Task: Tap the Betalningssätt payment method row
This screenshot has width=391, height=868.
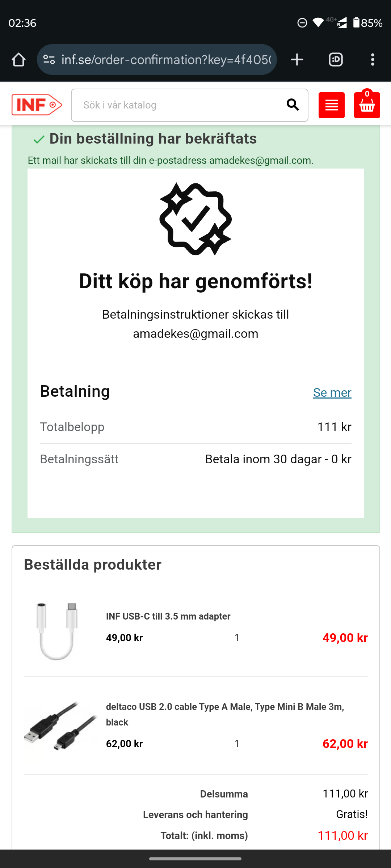Action: [195, 459]
